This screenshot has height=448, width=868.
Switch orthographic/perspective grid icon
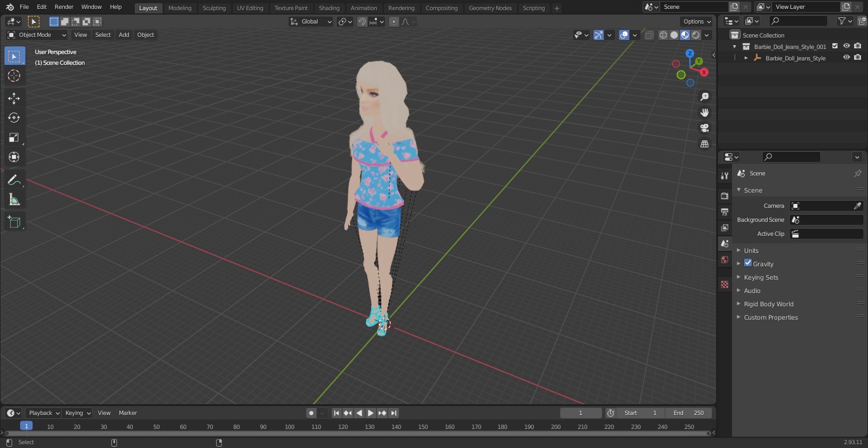coord(704,144)
